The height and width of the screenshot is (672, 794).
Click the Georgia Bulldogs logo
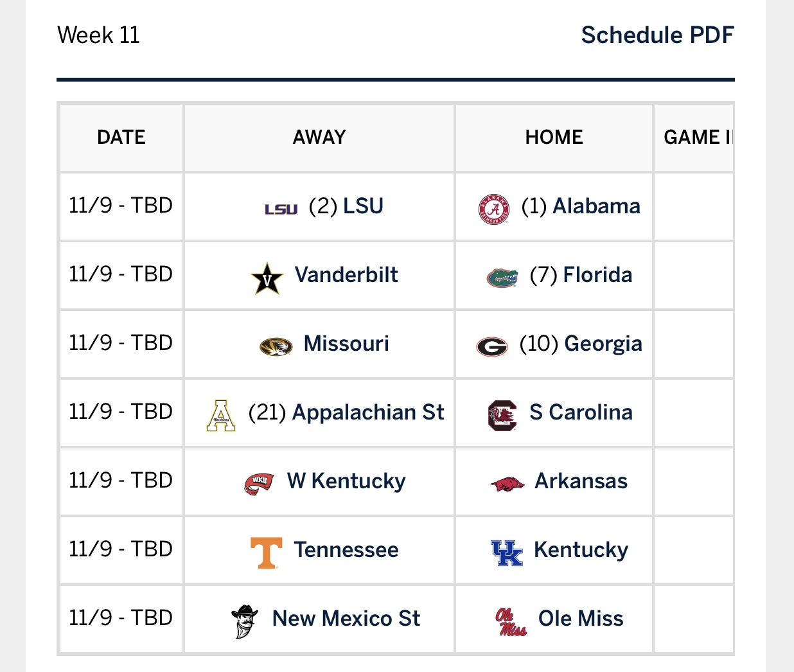tap(492, 347)
